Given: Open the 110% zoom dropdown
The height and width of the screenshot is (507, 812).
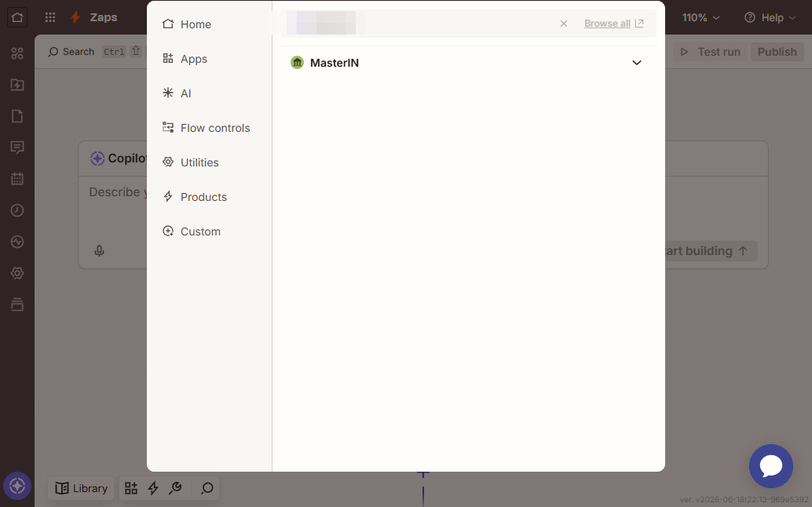Looking at the screenshot, I should pyautogui.click(x=700, y=17).
